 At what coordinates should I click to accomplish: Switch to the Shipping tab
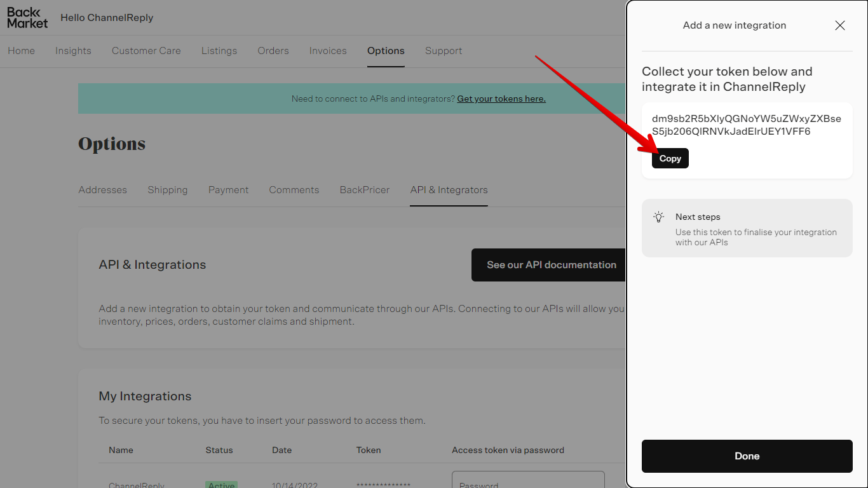tap(168, 190)
